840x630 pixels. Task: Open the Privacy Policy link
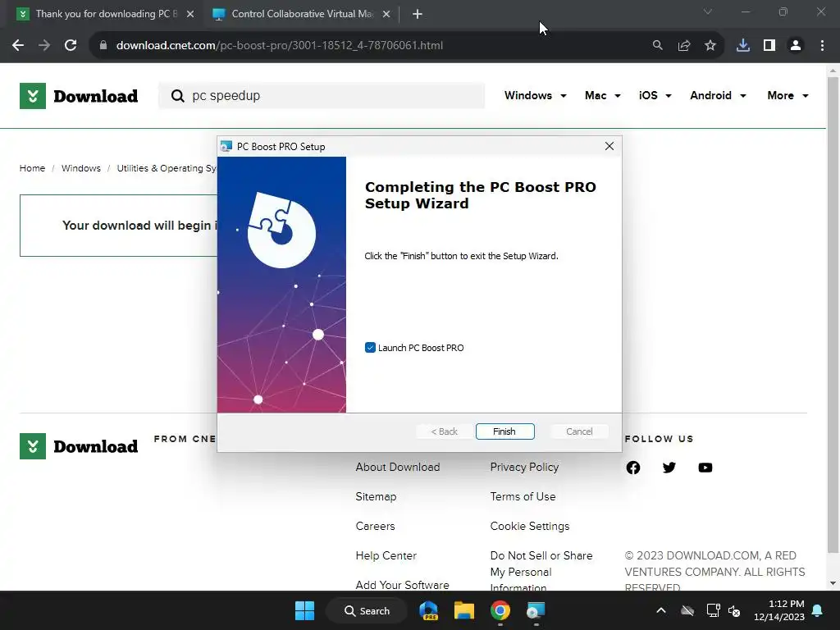click(524, 467)
